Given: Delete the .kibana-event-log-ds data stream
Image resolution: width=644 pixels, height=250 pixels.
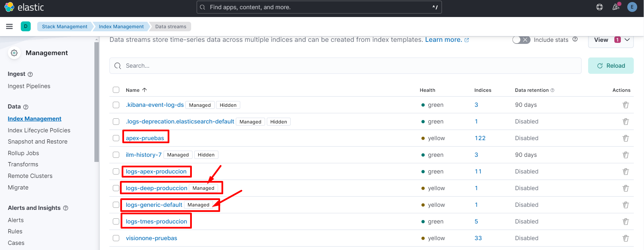Looking at the screenshot, I should 626,105.
